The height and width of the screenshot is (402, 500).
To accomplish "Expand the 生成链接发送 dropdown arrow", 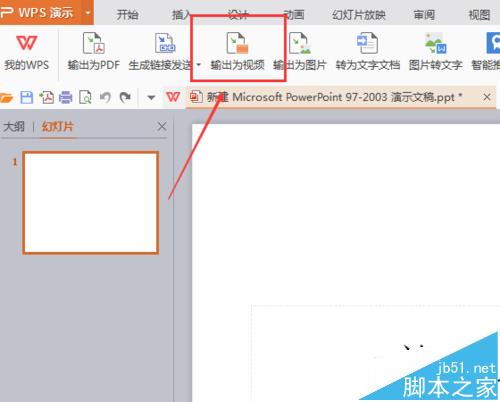I will click(199, 65).
